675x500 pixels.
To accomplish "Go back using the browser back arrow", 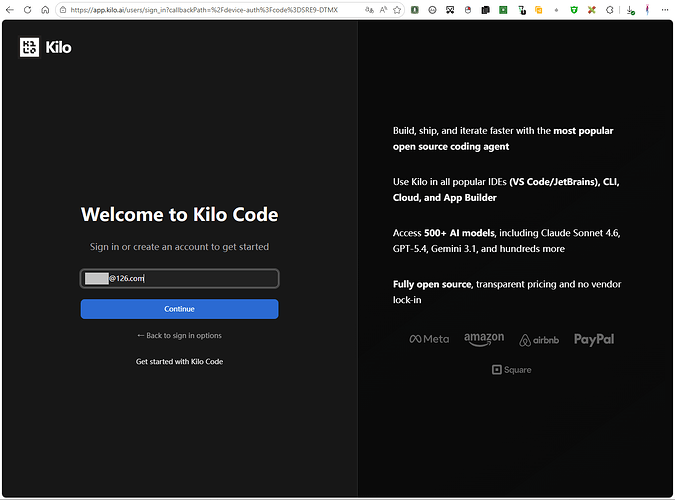I will [x=9, y=9].
